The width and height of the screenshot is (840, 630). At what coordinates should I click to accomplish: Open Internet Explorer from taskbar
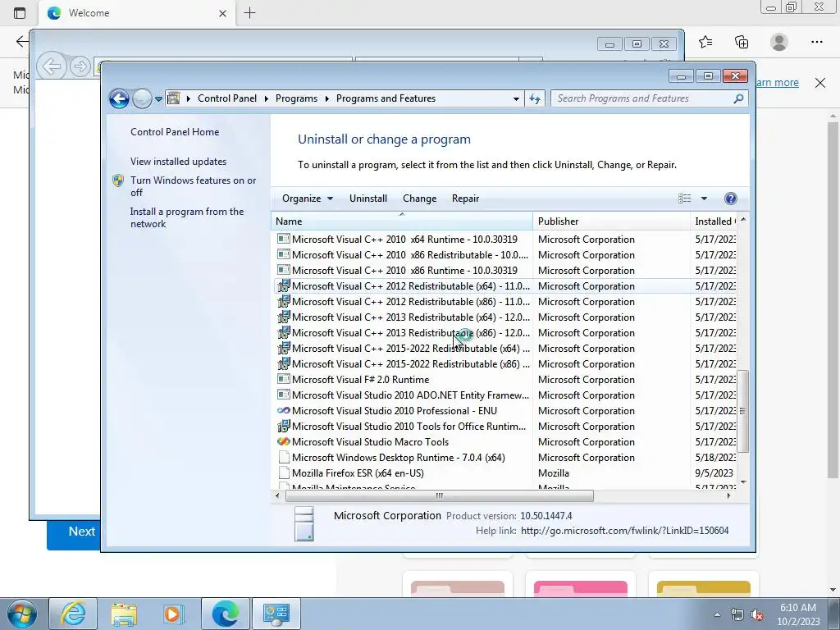click(73, 614)
